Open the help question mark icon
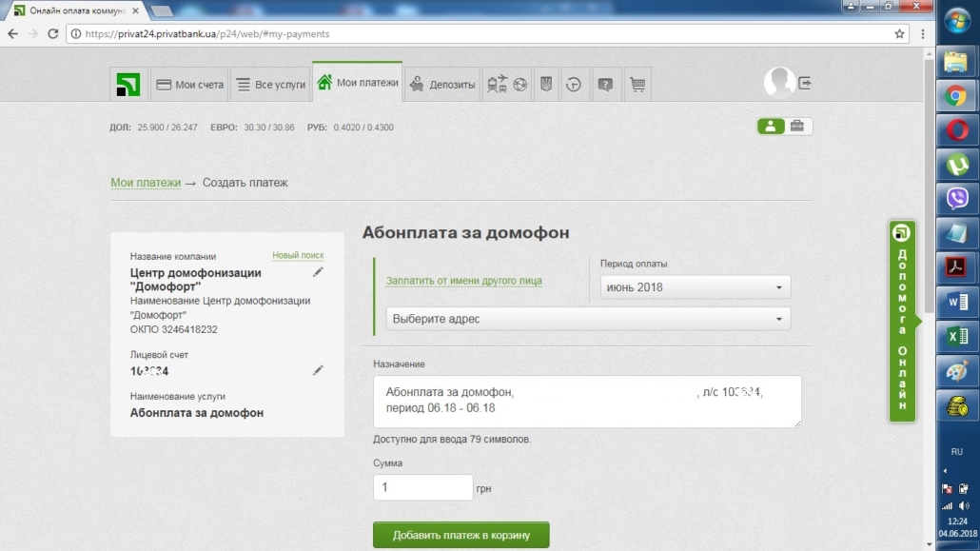The image size is (980, 551). tap(605, 84)
